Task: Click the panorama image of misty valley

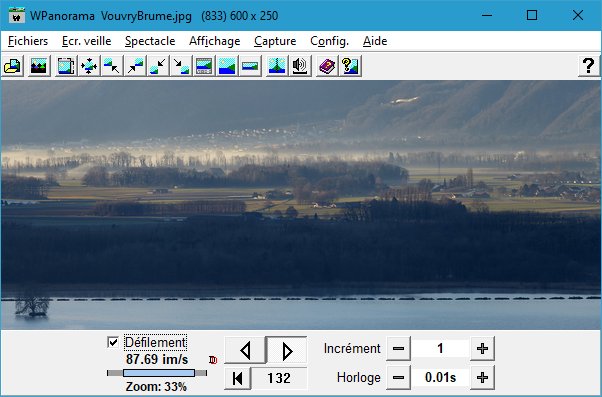Action: (301, 205)
